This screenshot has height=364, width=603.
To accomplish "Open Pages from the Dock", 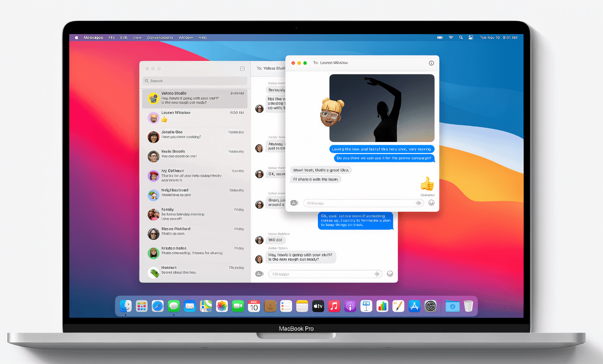I will (398, 306).
